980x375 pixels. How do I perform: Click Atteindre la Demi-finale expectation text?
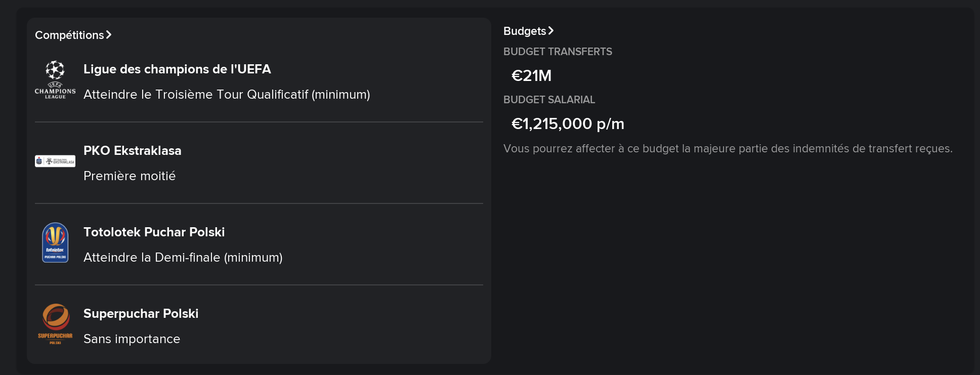[x=183, y=258]
